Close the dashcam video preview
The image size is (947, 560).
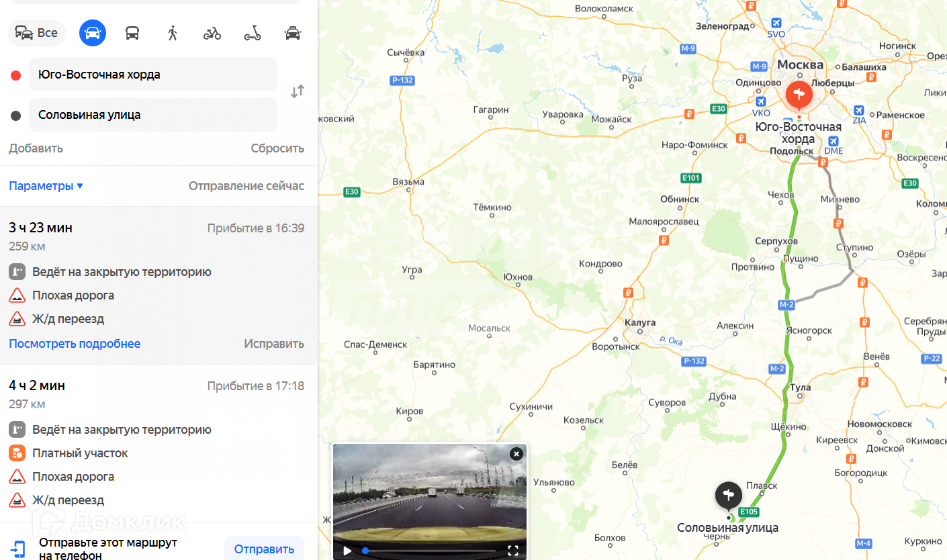(x=516, y=454)
